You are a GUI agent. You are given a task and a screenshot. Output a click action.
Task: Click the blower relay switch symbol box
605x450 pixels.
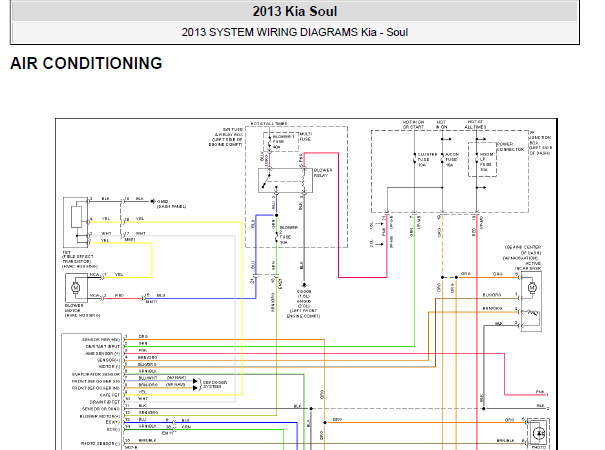pos(285,180)
